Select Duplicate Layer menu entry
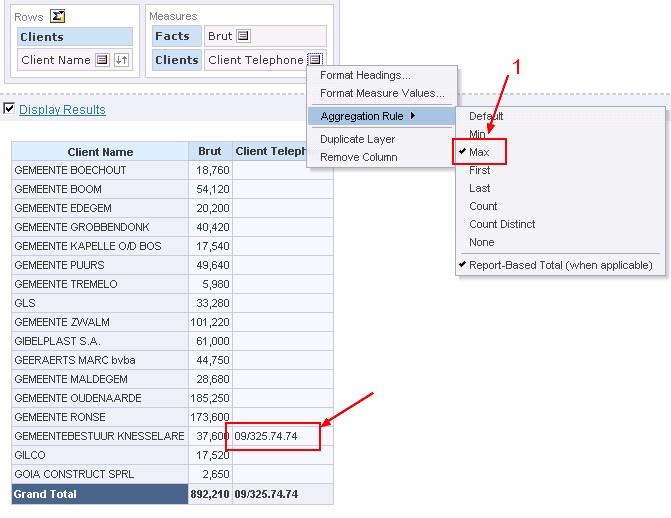 [357, 139]
